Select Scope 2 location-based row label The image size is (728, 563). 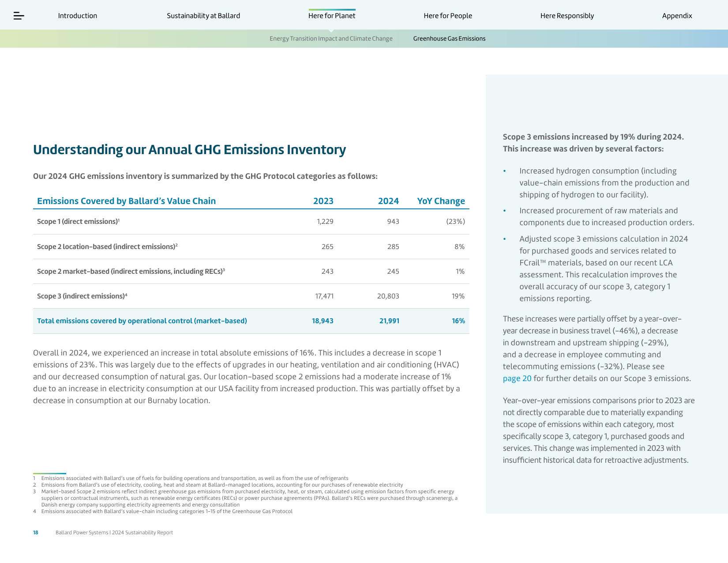tap(107, 246)
